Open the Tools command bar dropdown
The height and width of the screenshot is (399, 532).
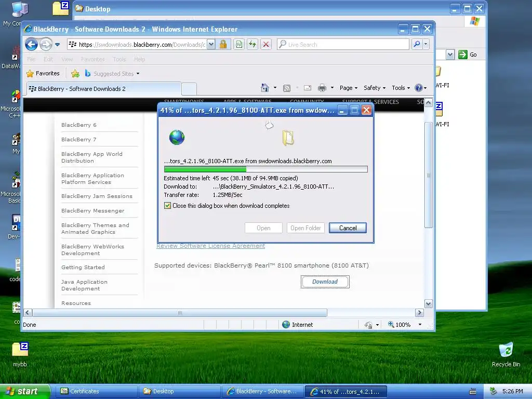point(401,88)
